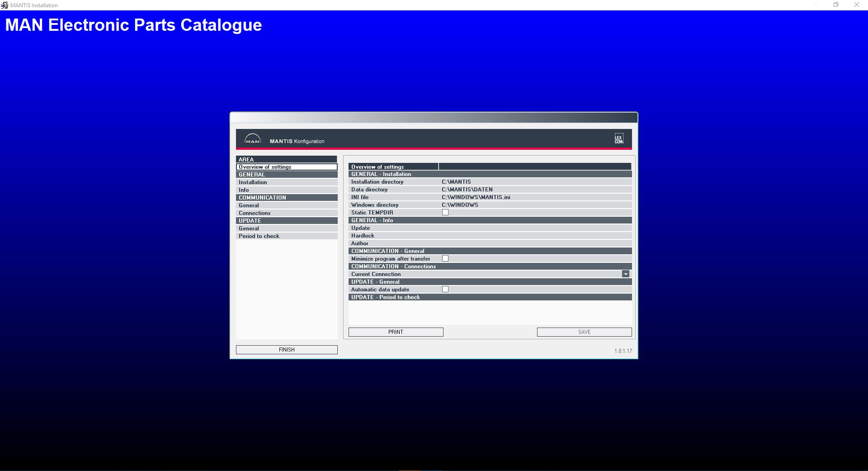The height and width of the screenshot is (471, 868).
Task: Click the Installation directory value C:\MANTIS
Action: tap(456, 182)
